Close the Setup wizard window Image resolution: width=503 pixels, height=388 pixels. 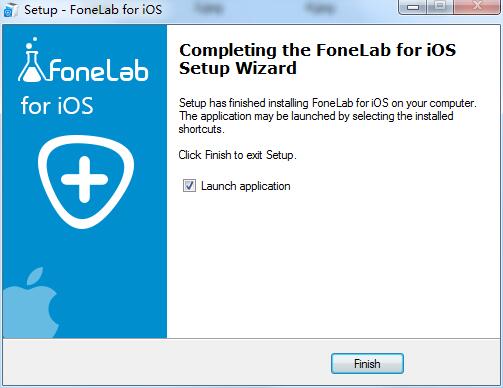point(477,7)
